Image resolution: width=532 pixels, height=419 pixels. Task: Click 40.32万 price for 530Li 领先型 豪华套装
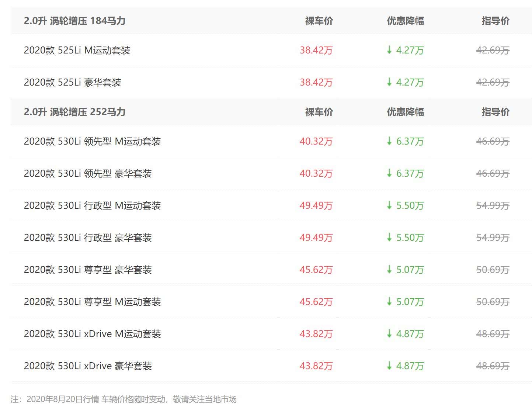316,173
